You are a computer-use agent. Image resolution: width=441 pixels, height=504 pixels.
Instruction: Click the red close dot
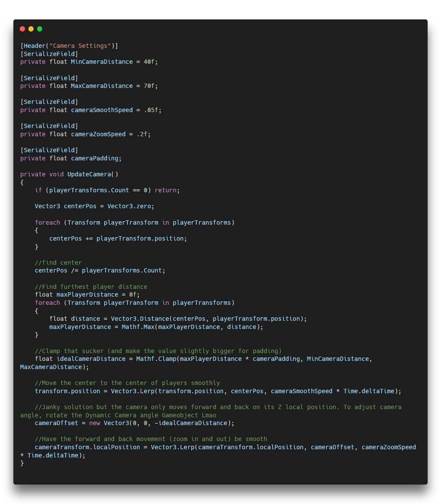tap(22, 29)
